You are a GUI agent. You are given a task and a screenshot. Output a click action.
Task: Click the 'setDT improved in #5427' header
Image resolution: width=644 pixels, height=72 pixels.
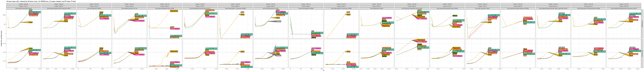(x=482, y=8)
